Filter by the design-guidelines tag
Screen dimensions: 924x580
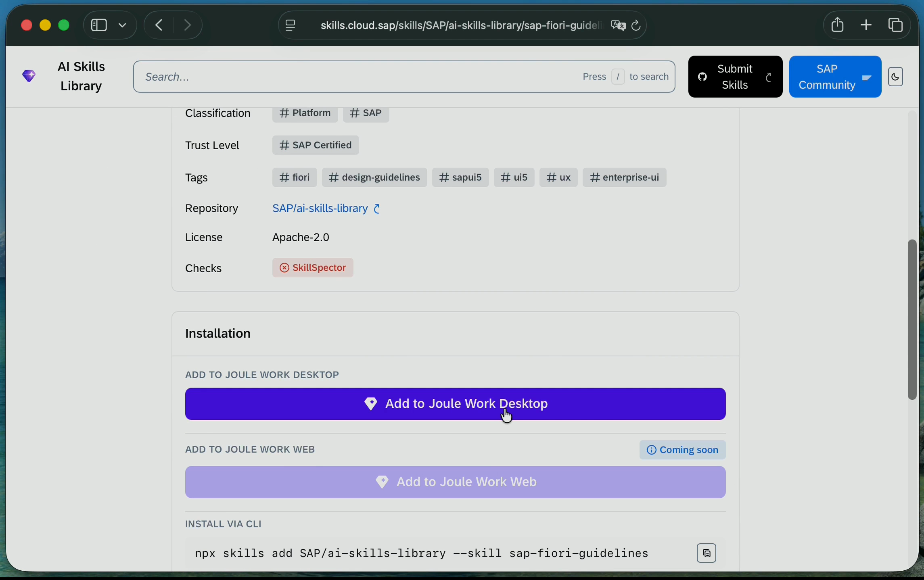tap(374, 177)
